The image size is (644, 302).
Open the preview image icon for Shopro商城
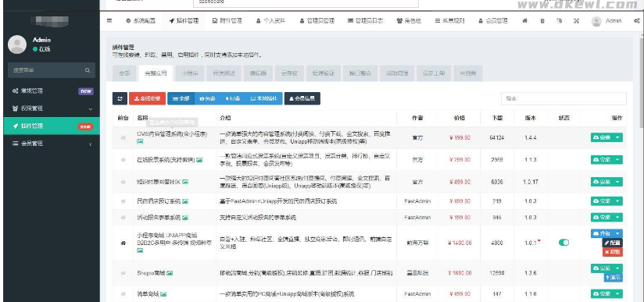[x=170, y=273]
